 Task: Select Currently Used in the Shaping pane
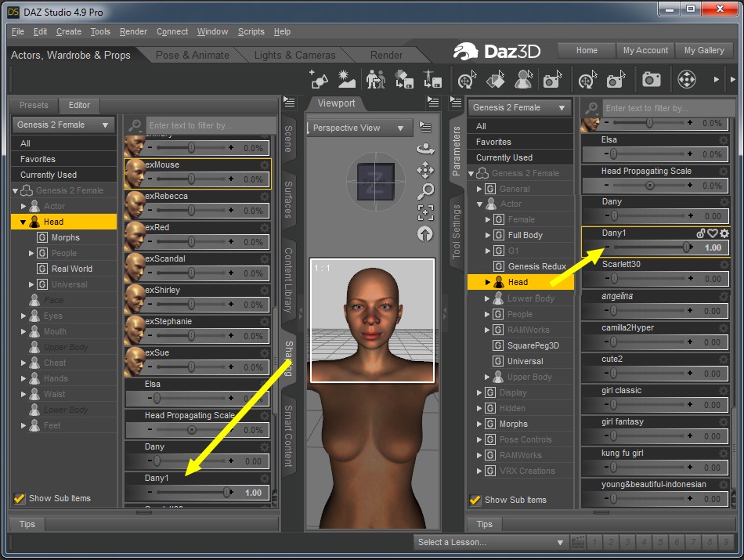63,175
